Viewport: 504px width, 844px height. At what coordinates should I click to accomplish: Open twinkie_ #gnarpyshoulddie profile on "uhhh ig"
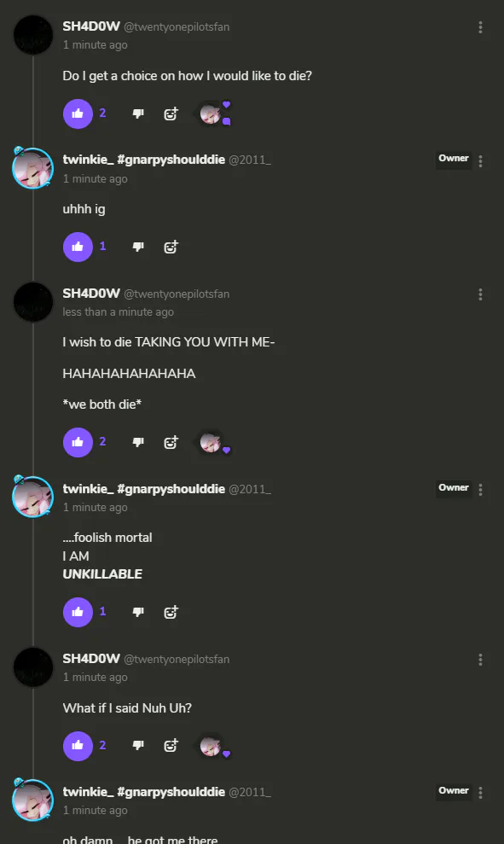pos(143,160)
